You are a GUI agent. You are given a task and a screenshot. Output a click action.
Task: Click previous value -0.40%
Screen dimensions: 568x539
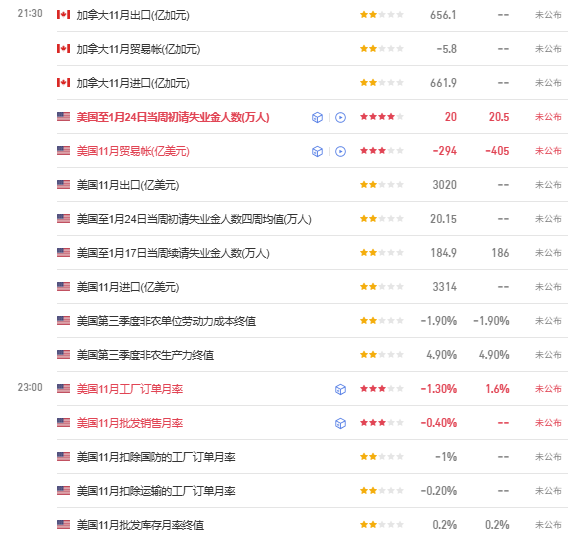pyautogui.click(x=439, y=423)
